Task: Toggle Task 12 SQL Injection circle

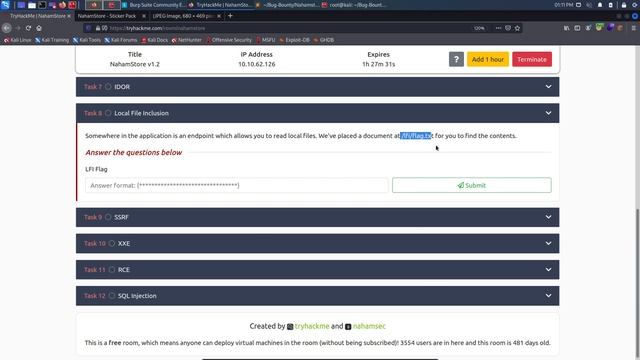Action: point(111,296)
